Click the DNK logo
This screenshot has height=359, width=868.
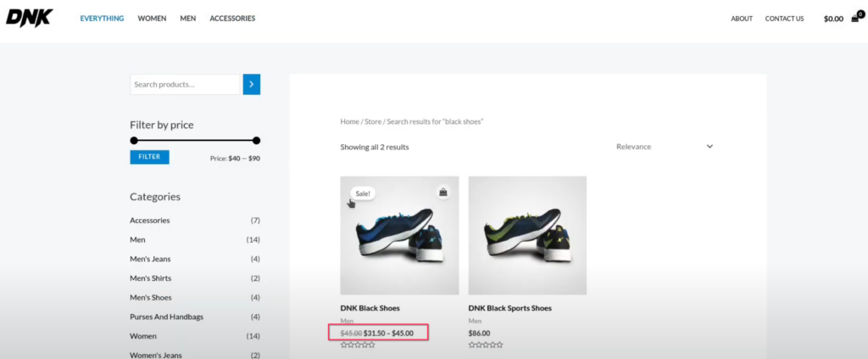(x=29, y=18)
